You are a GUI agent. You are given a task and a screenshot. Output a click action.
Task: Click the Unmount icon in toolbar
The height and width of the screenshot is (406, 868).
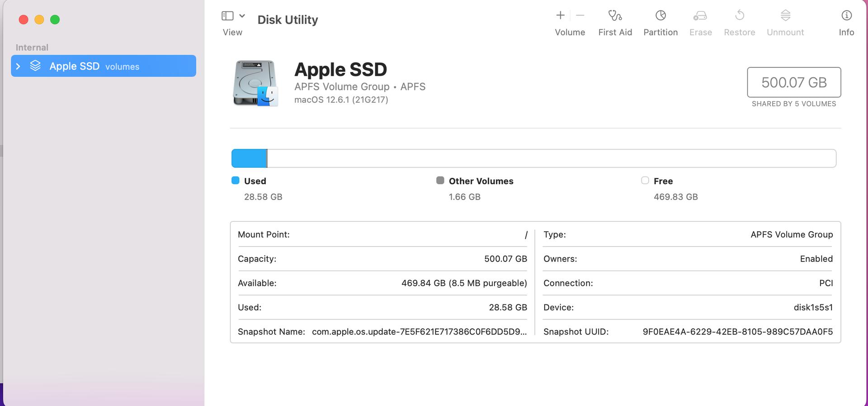785,16
